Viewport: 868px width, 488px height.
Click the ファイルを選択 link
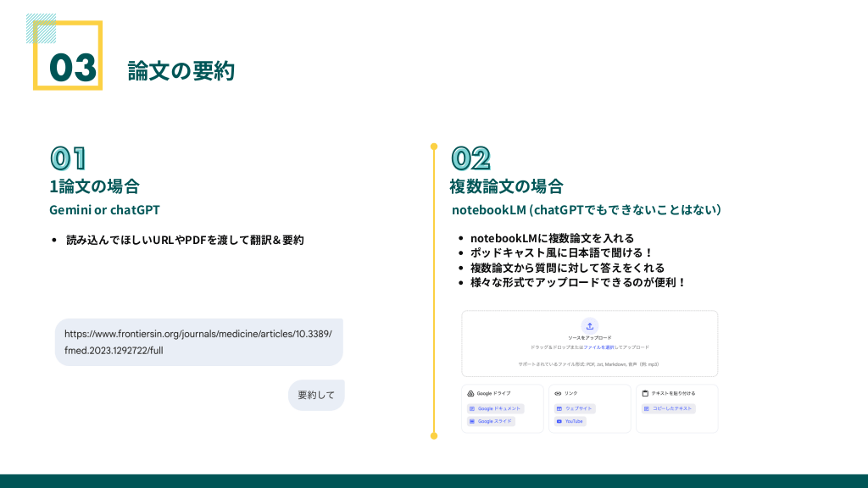[x=600, y=347]
